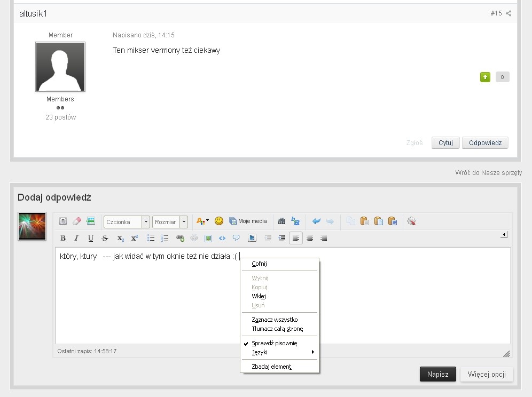Toggle the Sprawdź pisownię spell check option
The width and height of the screenshot is (532, 397).
pos(274,343)
